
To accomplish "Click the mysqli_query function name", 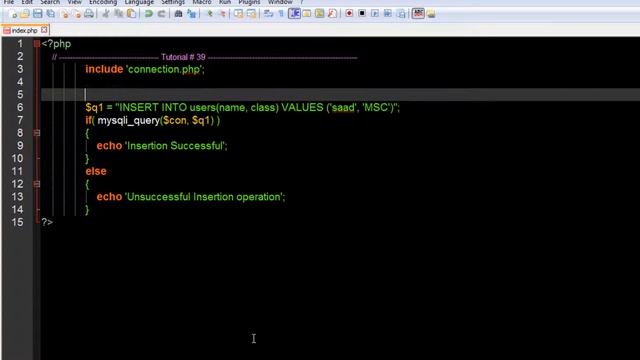I will point(129,121).
